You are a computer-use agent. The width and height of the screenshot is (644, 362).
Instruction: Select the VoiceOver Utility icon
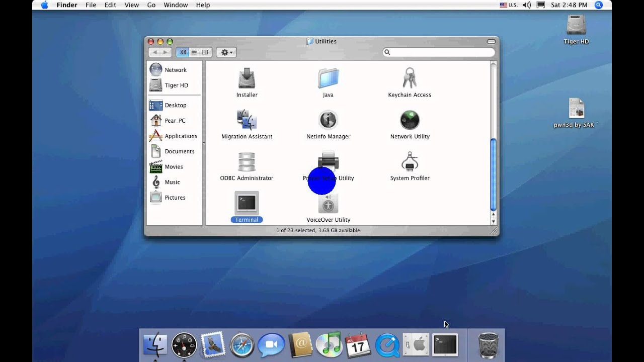pyautogui.click(x=328, y=204)
